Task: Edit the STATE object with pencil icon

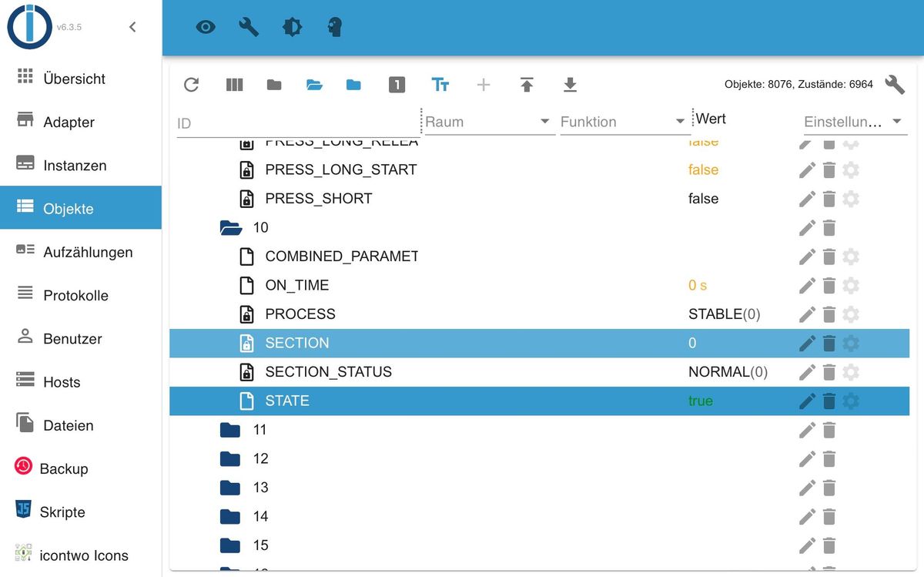Action: (807, 401)
